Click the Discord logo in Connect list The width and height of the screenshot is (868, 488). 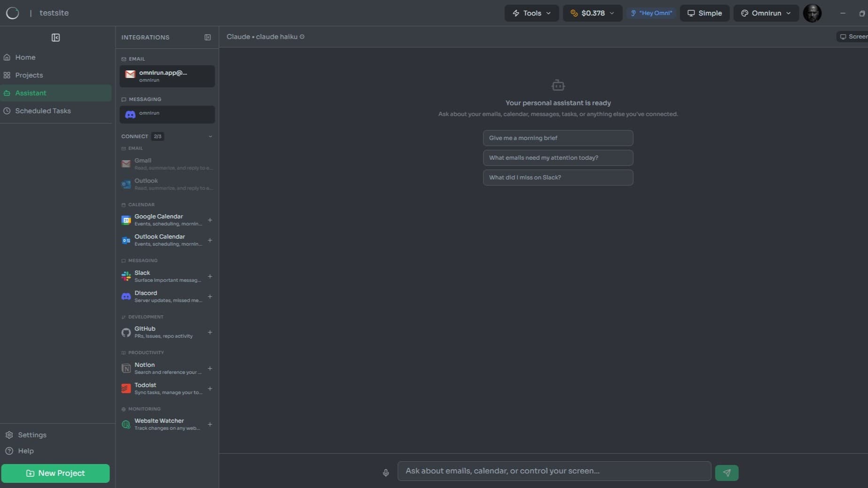(126, 296)
